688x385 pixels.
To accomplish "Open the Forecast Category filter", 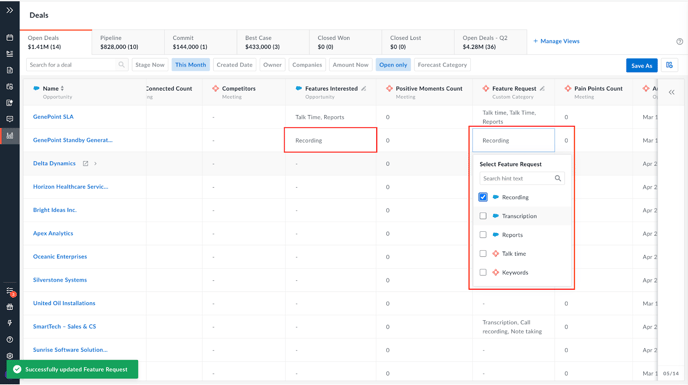I will 442,65.
